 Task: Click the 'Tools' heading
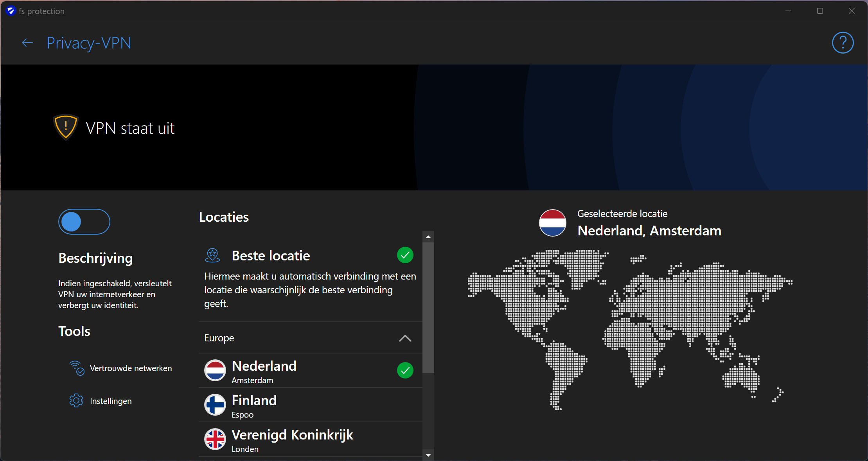pyautogui.click(x=74, y=331)
